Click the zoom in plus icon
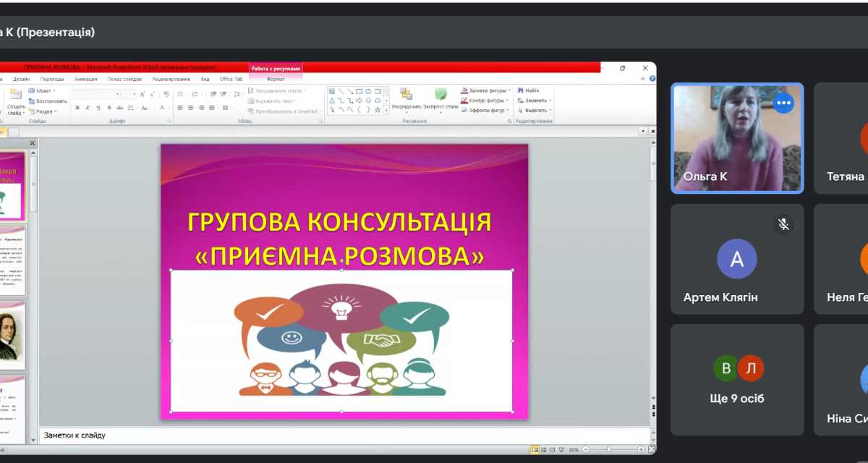 pyautogui.click(x=641, y=449)
